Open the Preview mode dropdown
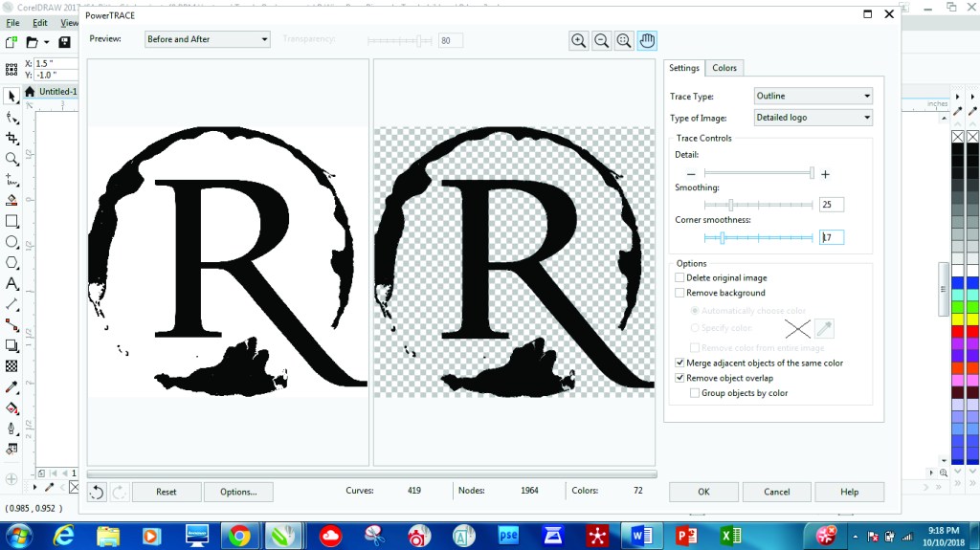The width and height of the screenshot is (980, 550). 208,39
